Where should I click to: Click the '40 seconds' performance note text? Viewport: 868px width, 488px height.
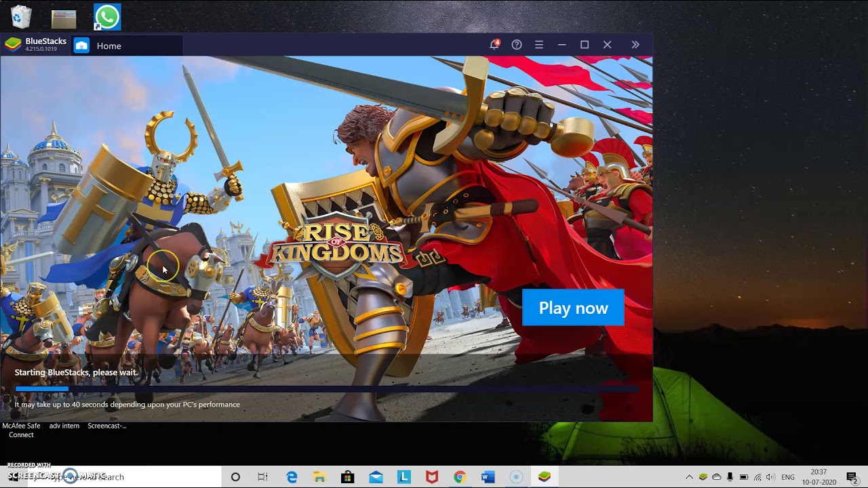click(x=127, y=405)
